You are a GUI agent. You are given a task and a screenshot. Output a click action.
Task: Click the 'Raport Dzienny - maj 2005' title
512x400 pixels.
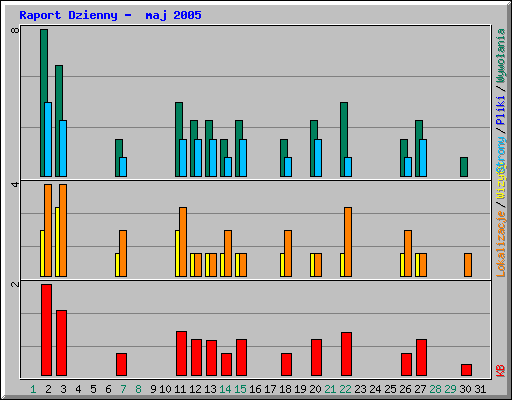pos(110,15)
